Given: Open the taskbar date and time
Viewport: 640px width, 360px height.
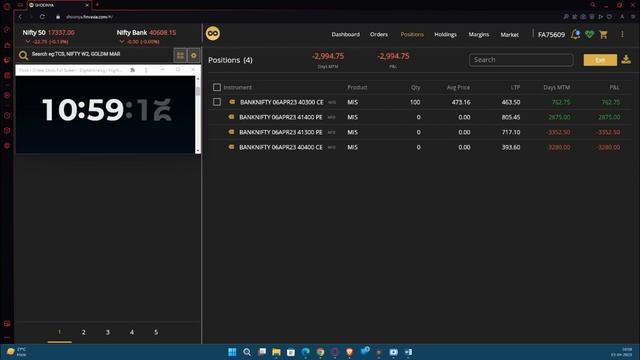Looking at the screenshot, I should pyautogui.click(x=621, y=352).
